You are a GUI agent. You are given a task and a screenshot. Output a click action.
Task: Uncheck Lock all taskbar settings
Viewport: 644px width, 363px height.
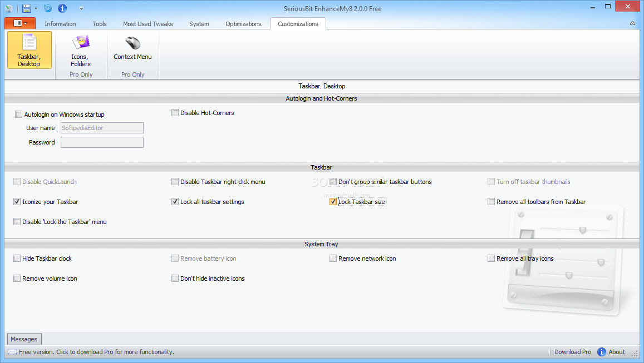coord(175,202)
